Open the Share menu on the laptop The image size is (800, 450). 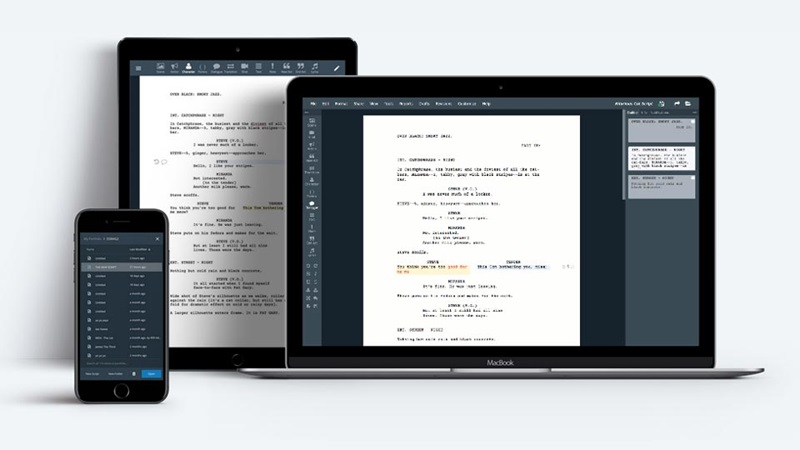pos(359,104)
